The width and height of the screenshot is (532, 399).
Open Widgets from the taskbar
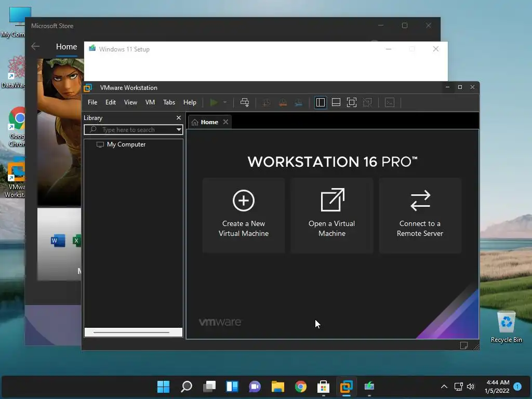232,387
